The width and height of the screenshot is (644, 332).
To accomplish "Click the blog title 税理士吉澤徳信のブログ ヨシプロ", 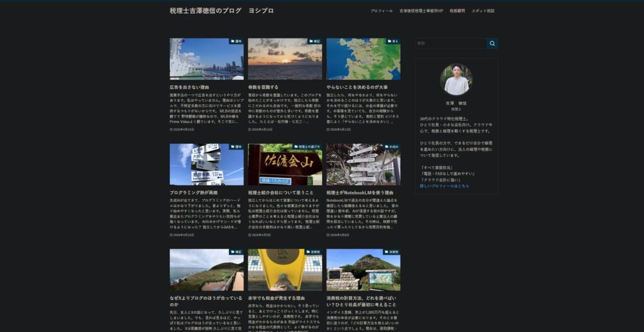I will (x=221, y=11).
